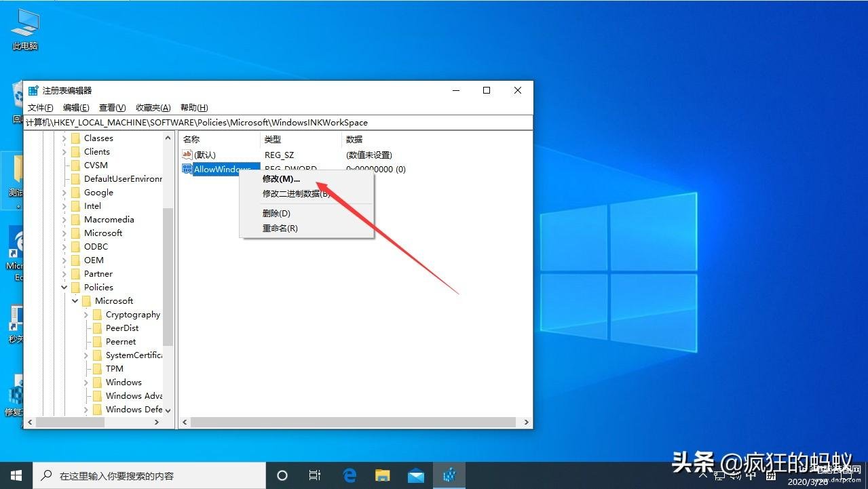Select the Peernet key
Viewport: 868px width, 489px height.
click(x=121, y=342)
